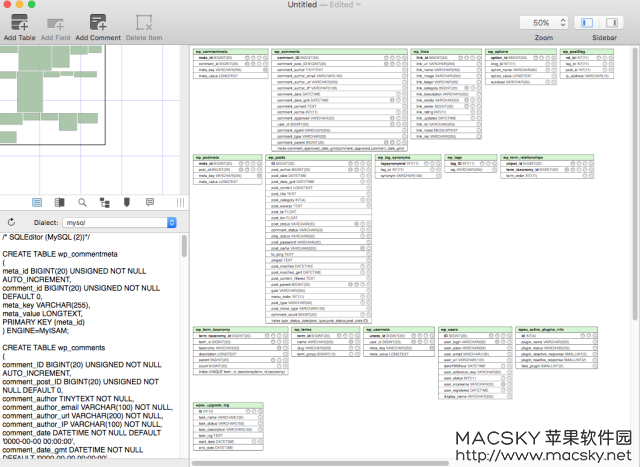Select comment_content TEXT field row
This screenshot has height=467, width=640.
[x=339, y=106]
